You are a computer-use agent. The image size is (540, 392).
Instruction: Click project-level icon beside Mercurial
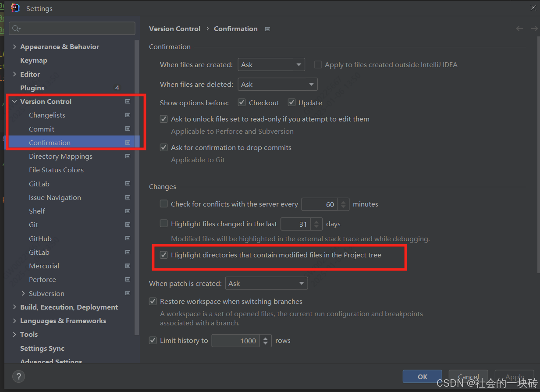tap(128, 266)
